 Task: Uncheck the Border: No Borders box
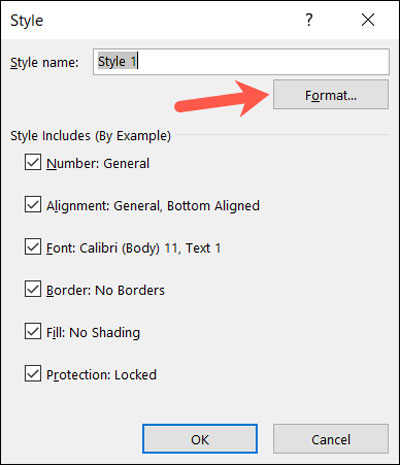pyautogui.click(x=33, y=289)
